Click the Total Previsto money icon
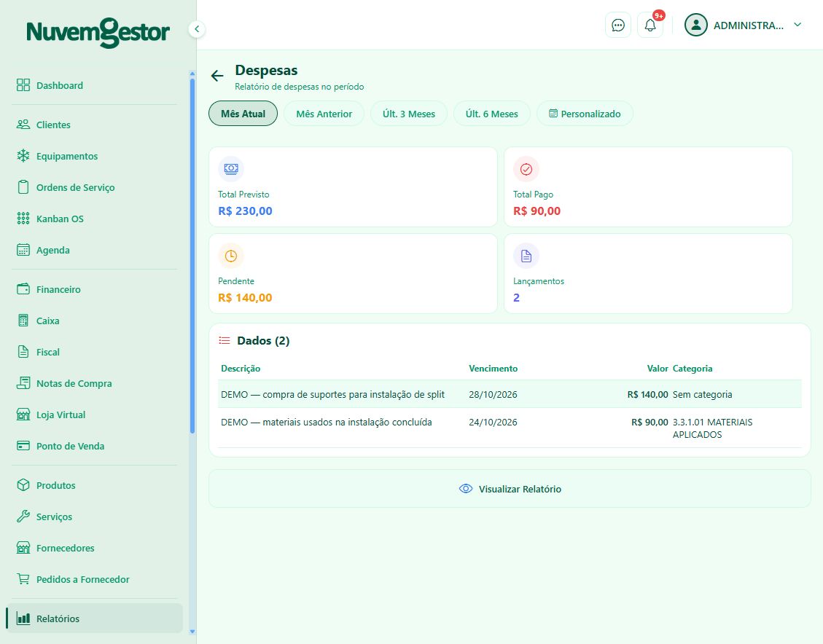This screenshot has height=644, width=823. pyautogui.click(x=231, y=169)
